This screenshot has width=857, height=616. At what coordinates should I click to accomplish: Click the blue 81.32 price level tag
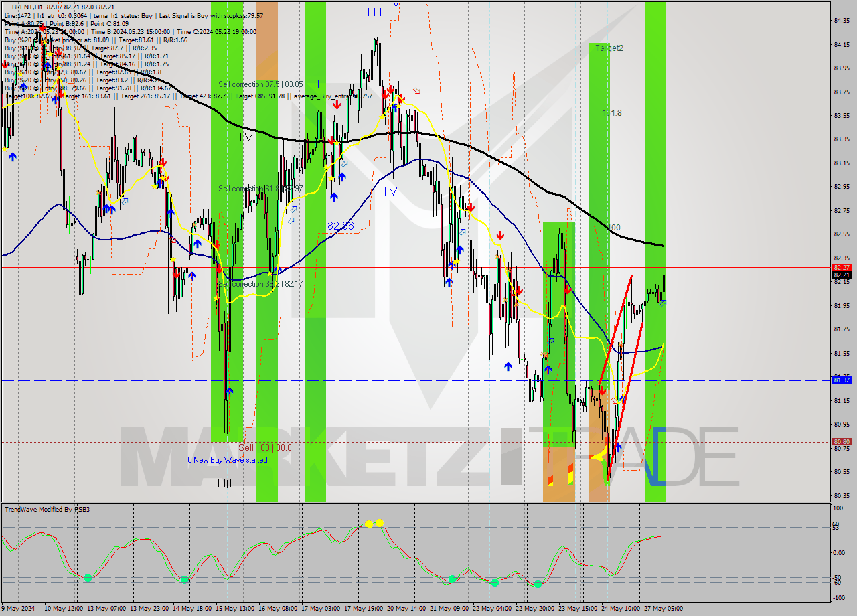pos(842,380)
